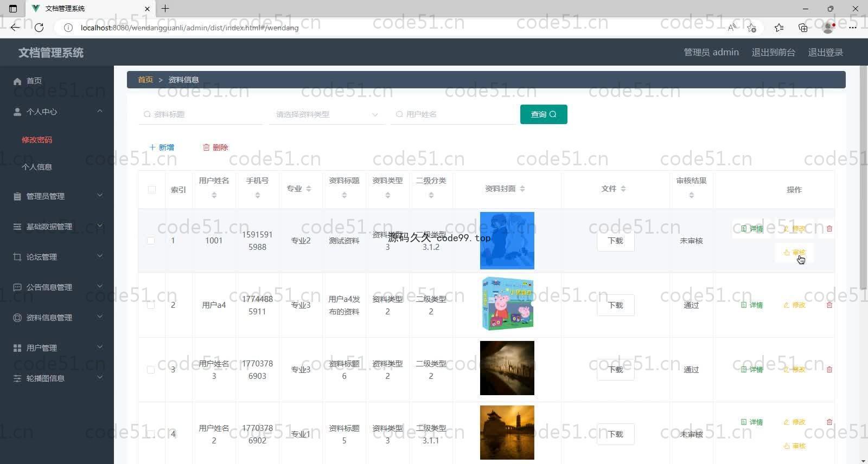This screenshot has width=868, height=464.
Task: Open the Peppa Pig cover thumbnail
Action: click(507, 304)
